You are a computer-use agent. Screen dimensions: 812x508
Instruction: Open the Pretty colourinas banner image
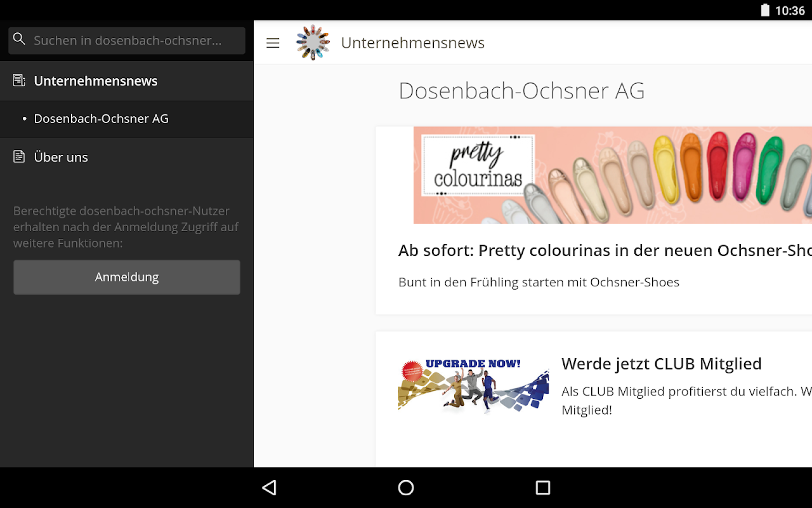pyautogui.click(x=613, y=175)
